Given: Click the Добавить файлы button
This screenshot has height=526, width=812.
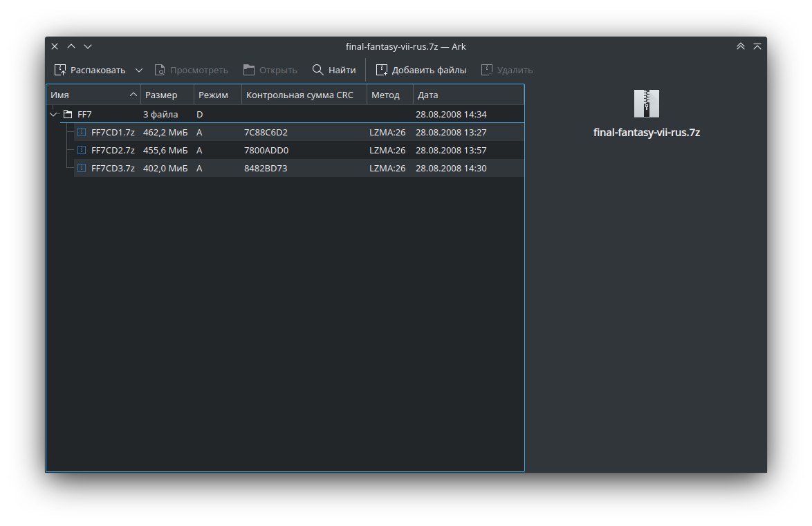Looking at the screenshot, I should [x=421, y=70].
